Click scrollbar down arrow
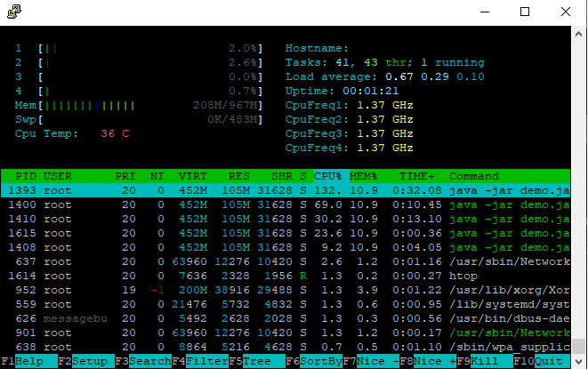This screenshot has width=588, height=369. tap(578, 362)
